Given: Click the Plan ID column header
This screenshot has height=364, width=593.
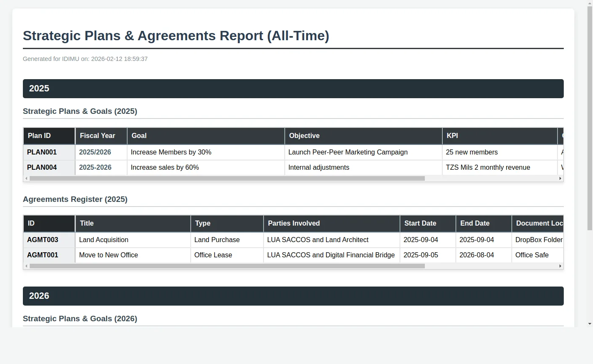Looking at the screenshot, I should click(x=49, y=136).
